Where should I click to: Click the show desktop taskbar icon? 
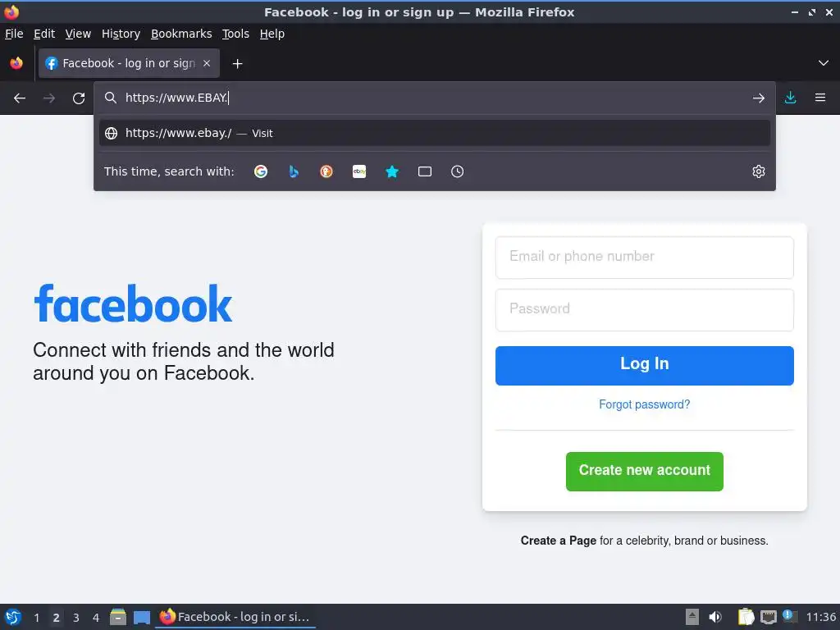[142, 618]
